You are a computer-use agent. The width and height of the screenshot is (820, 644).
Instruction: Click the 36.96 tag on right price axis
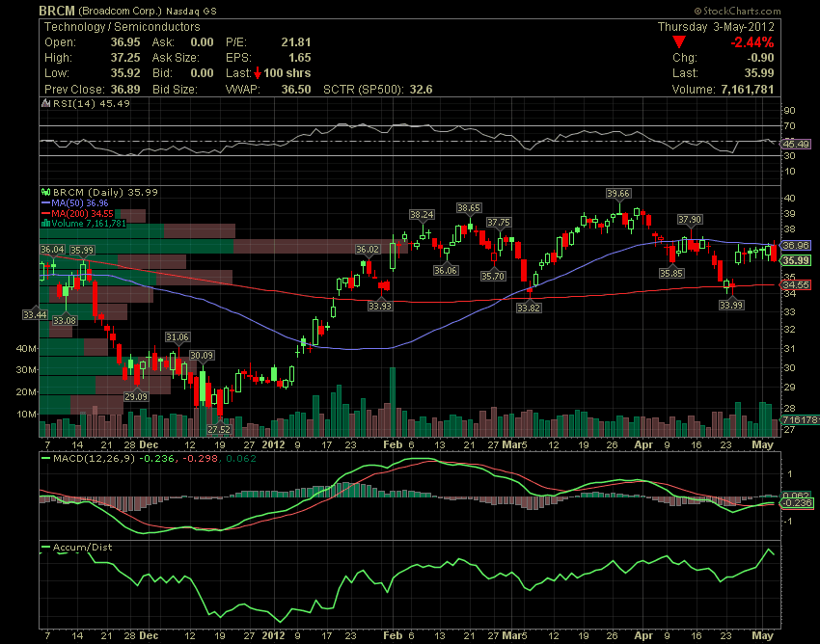pyautogui.click(x=797, y=245)
